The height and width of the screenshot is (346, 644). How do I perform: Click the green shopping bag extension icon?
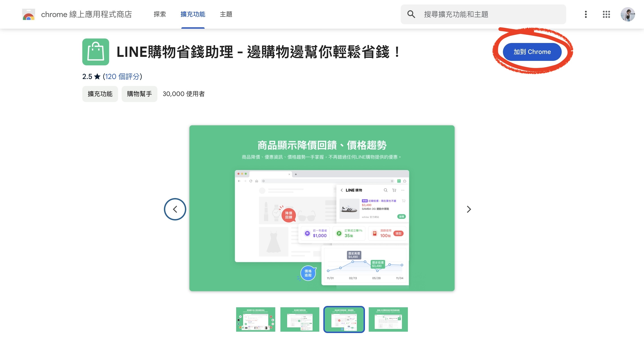pos(96,52)
